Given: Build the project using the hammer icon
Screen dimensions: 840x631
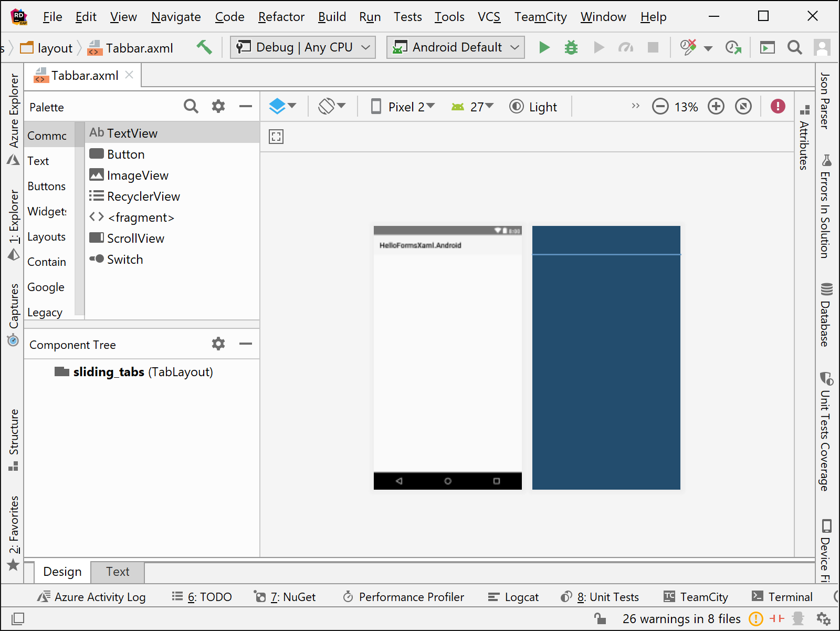Looking at the screenshot, I should click(x=205, y=47).
